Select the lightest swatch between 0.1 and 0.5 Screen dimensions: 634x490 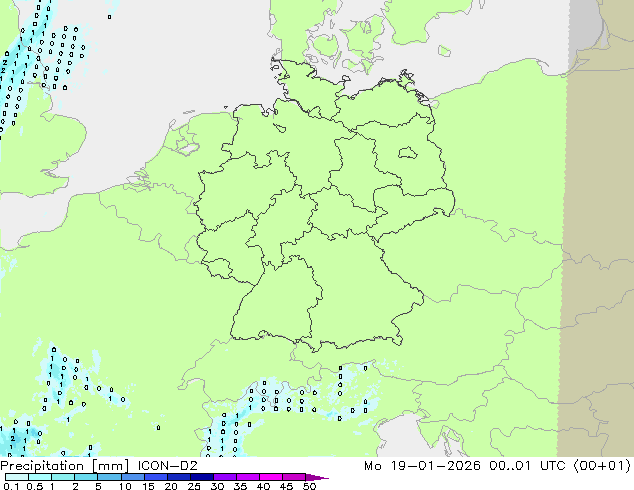(17, 477)
